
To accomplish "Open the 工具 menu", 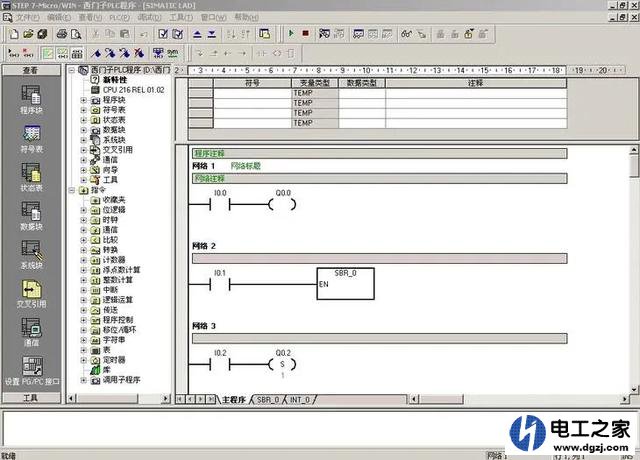I will tap(181, 18).
